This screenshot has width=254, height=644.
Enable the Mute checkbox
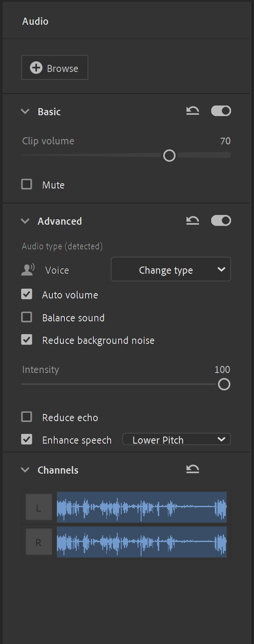(x=27, y=185)
